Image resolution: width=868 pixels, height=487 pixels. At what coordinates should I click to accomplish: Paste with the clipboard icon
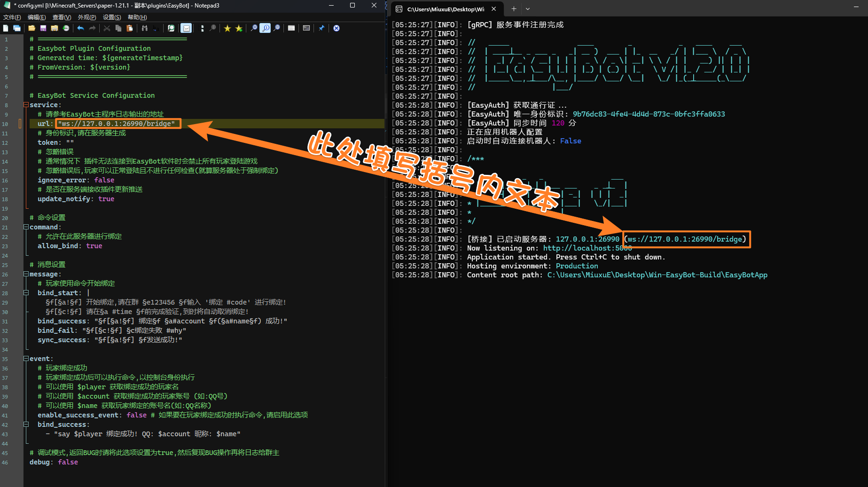click(130, 28)
